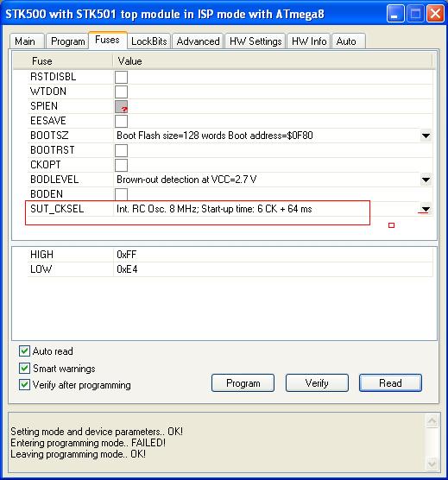This screenshot has height=480, width=448.
Task: Open the HW Settings tab
Action: (x=256, y=41)
